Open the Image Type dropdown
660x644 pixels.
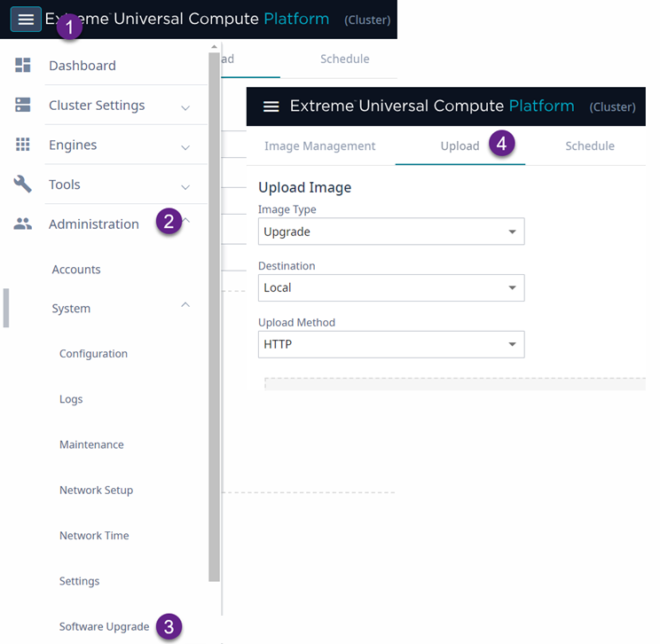[391, 232]
